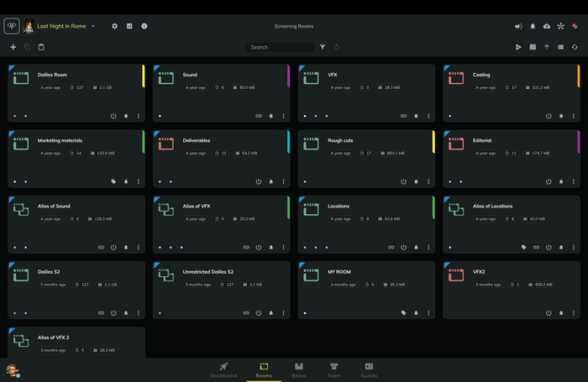Click the play icon in toolbar
The image size is (588, 382).
tap(518, 47)
